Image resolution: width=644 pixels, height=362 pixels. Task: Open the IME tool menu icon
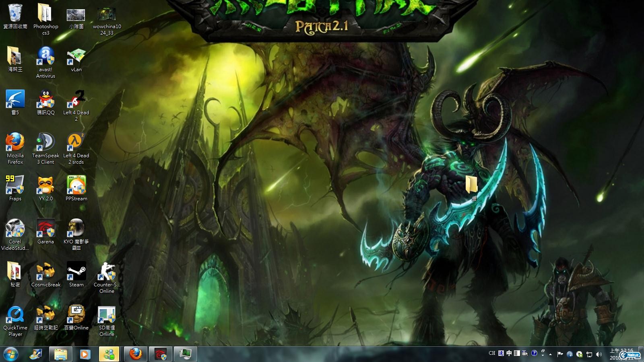coord(525,354)
